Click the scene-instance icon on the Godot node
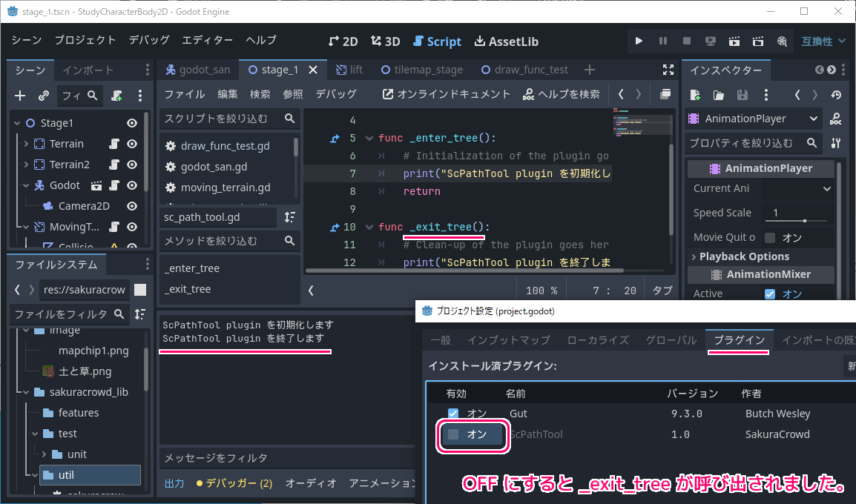 (x=96, y=185)
